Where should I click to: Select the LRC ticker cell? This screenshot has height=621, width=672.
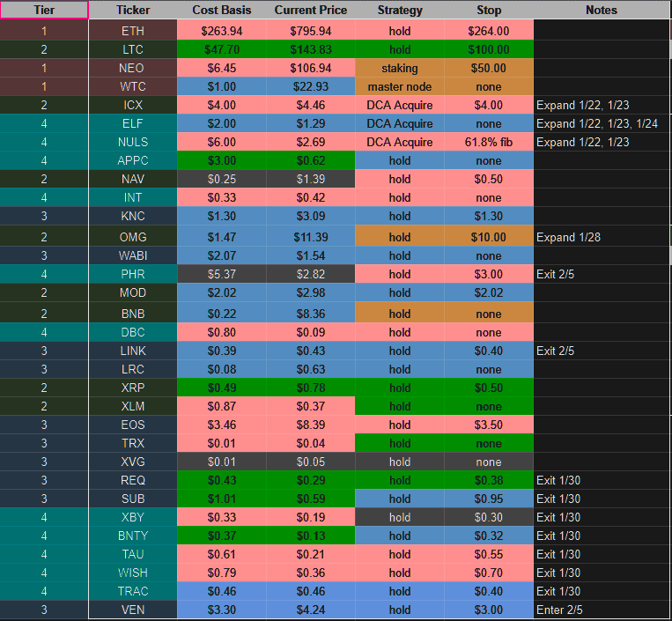133,369
